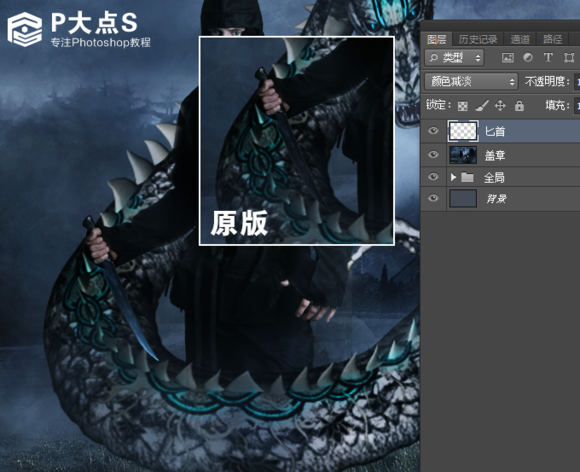This screenshot has width=580, height=472.
Task: Hide the 全局 group eye icon
Action: pyautogui.click(x=433, y=177)
